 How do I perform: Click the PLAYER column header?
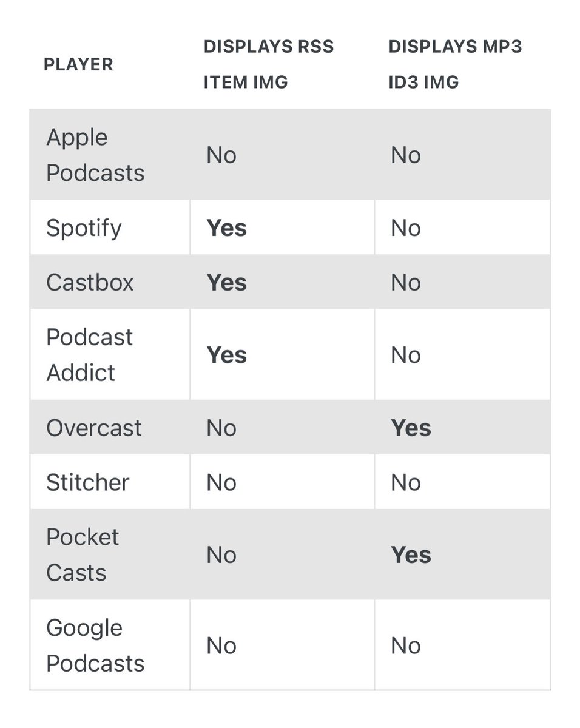click(78, 64)
